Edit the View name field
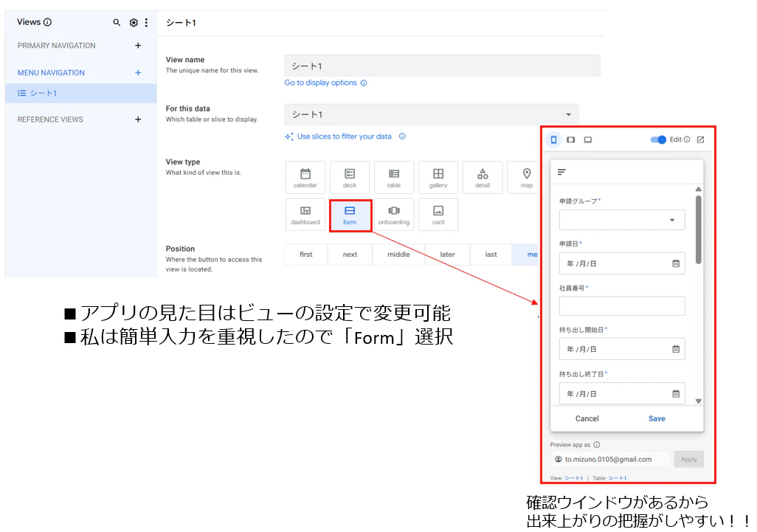Image resolution: width=757 pixels, height=532 pixels. [442, 66]
